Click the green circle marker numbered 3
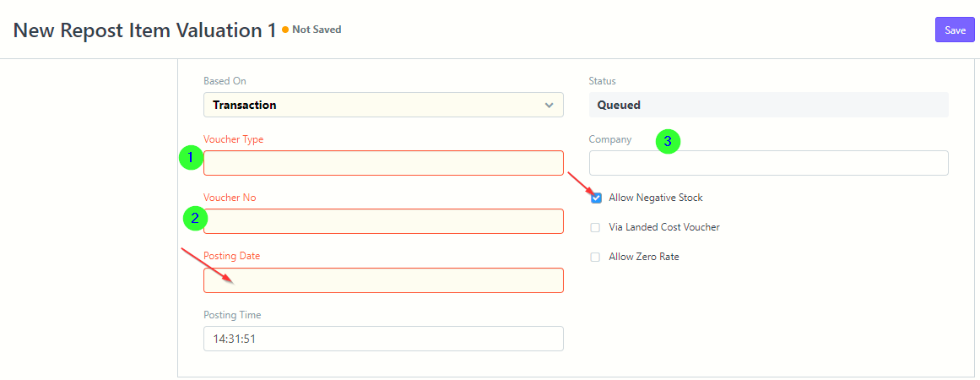The width and height of the screenshot is (980, 380). pyautogui.click(x=668, y=142)
